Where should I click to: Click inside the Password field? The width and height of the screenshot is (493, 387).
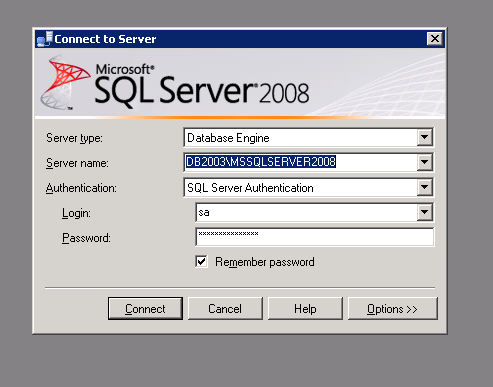(315, 237)
